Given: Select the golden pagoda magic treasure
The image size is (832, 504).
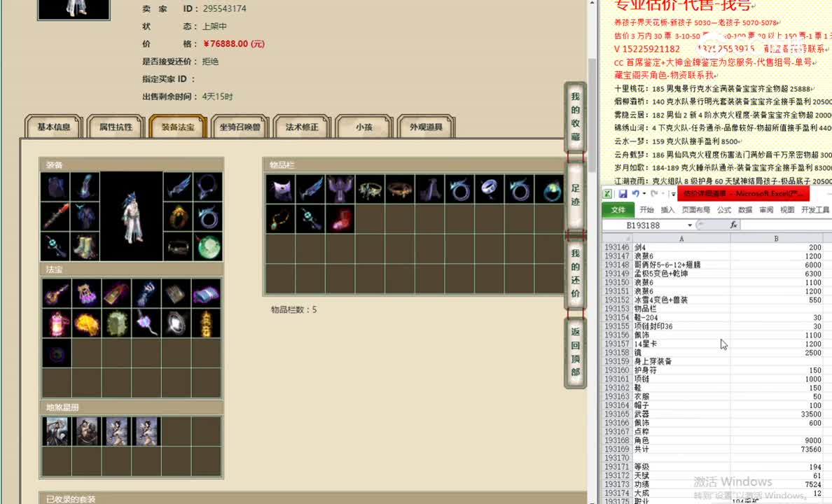Looking at the screenshot, I should [206, 323].
